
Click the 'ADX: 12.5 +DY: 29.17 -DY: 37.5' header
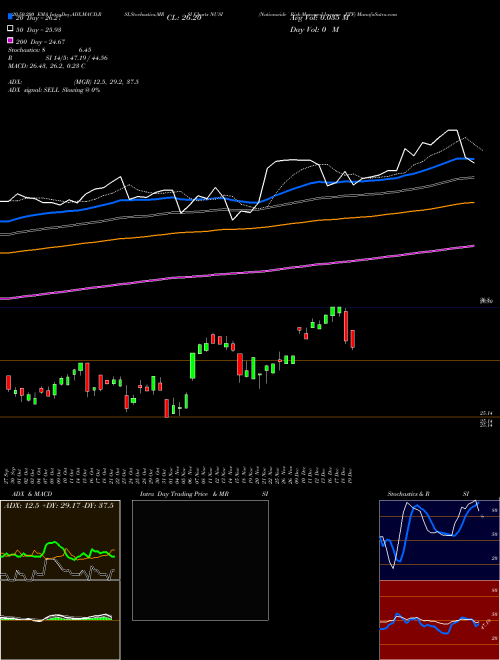point(59,506)
